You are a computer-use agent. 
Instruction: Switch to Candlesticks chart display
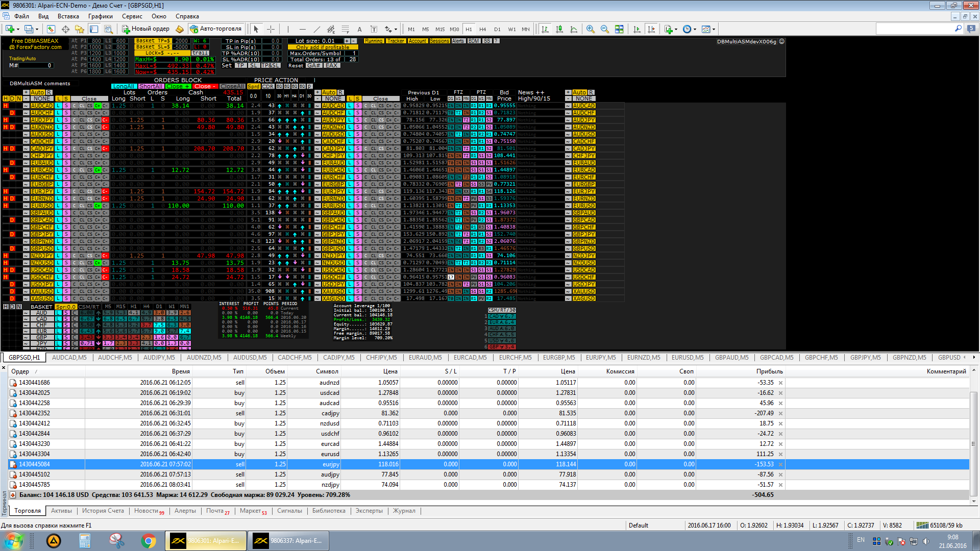click(x=559, y=29)
